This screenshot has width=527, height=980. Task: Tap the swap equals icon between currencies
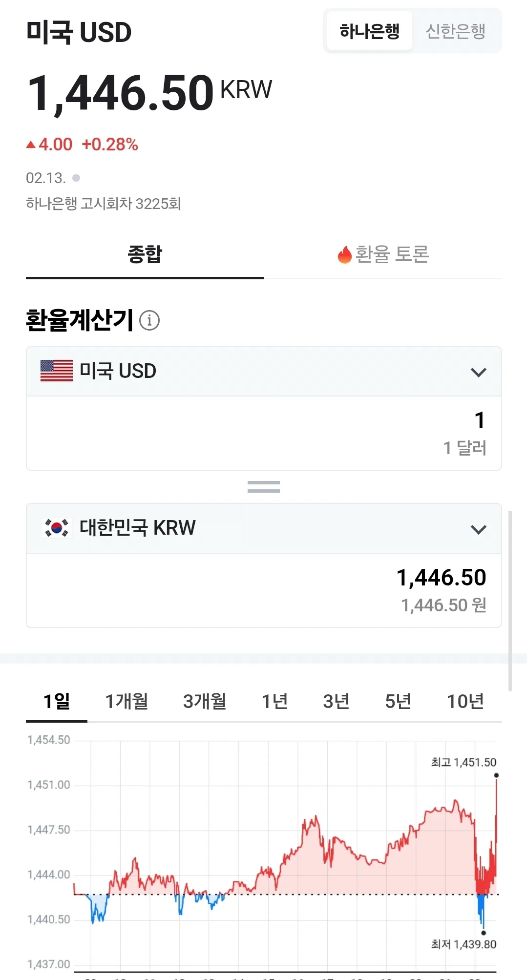tap(264, 486)
